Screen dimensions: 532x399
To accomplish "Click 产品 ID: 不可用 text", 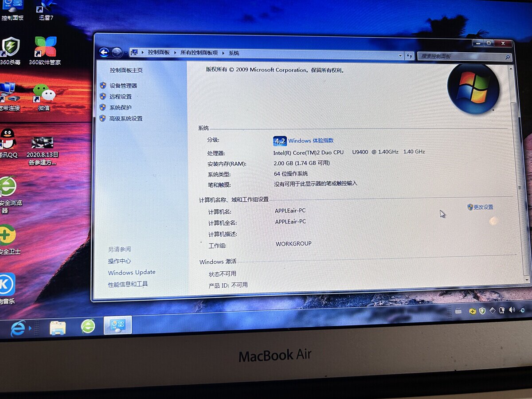I will click(x=228, y=285).
